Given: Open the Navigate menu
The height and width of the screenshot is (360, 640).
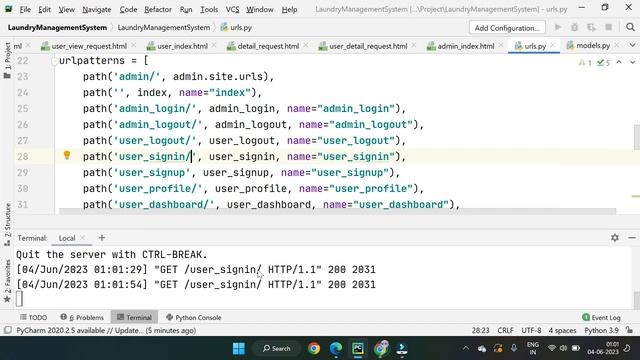Looking at the screenshot, I should click(96, 9).
